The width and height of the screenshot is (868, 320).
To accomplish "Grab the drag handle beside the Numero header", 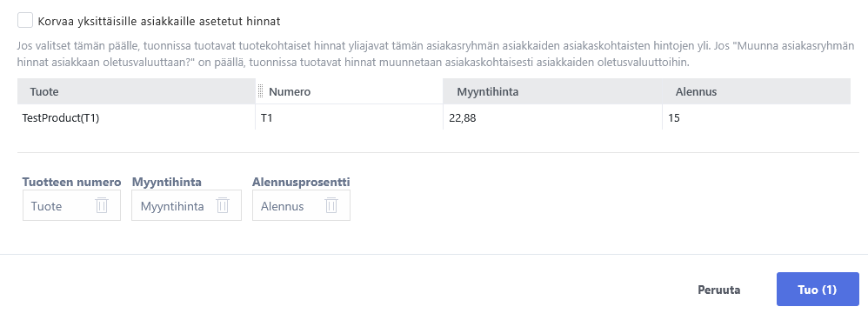I will coord(260,91).
